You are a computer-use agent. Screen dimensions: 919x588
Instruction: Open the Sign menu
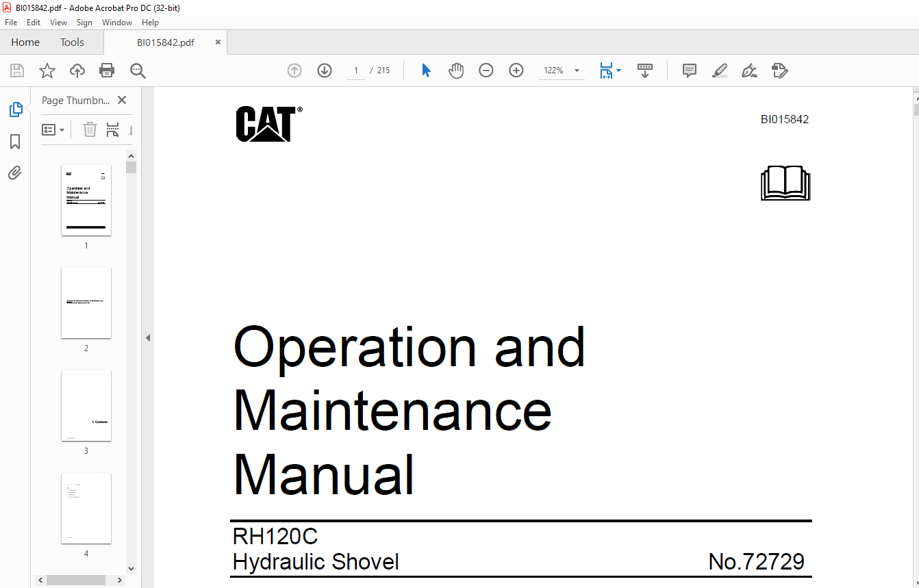pos(84,23)
